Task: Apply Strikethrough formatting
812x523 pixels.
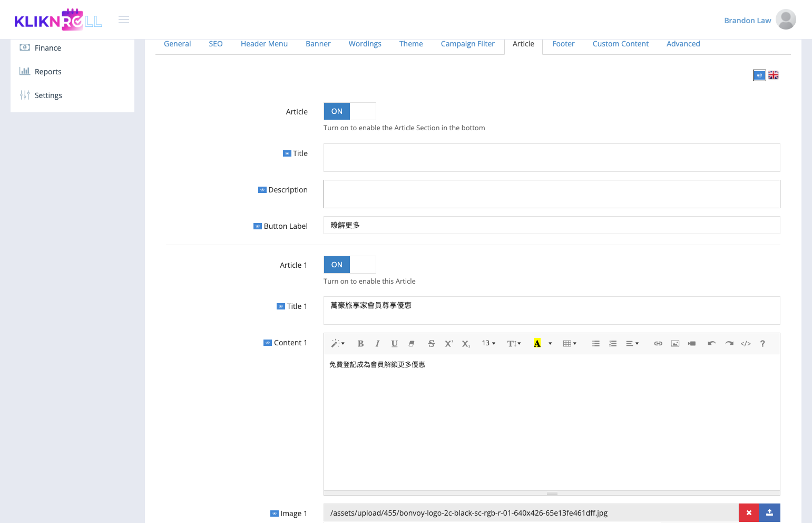Action: (x=432, y=344)
